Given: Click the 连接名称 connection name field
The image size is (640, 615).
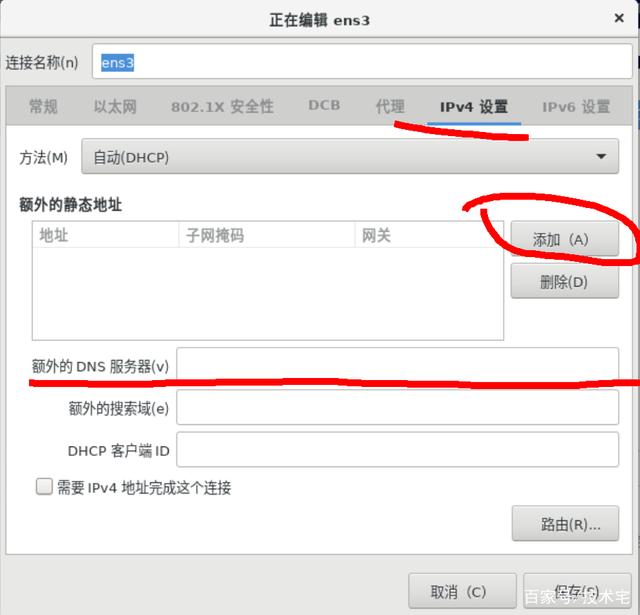Looking at the screenshot, I should (x=362, y=62).
